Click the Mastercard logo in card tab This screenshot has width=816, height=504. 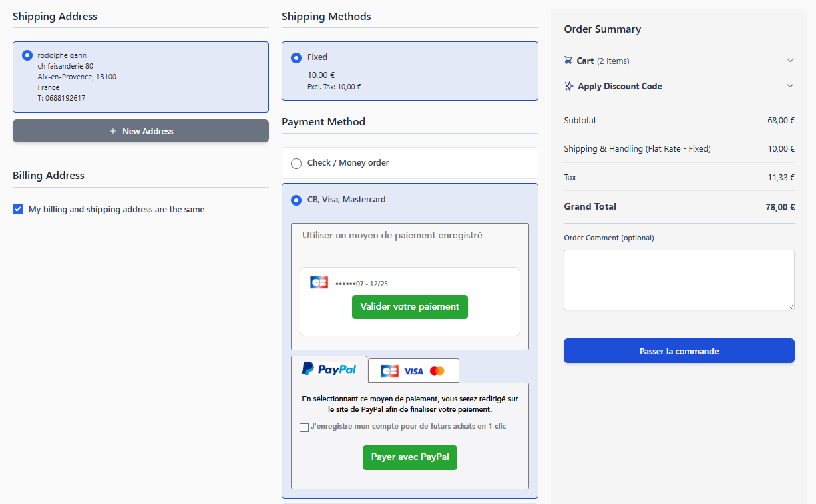(437, 371)
